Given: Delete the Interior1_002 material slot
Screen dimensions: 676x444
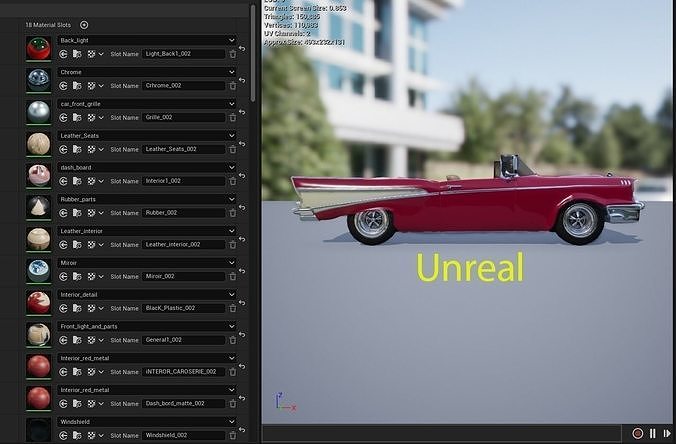Looking at the screenshot, I should [233, 181].
